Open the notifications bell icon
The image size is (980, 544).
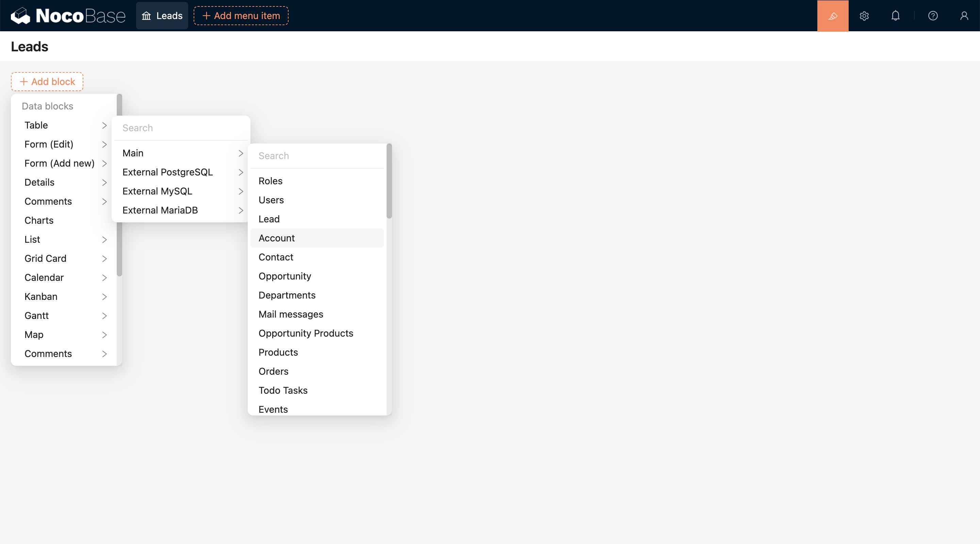895,16
